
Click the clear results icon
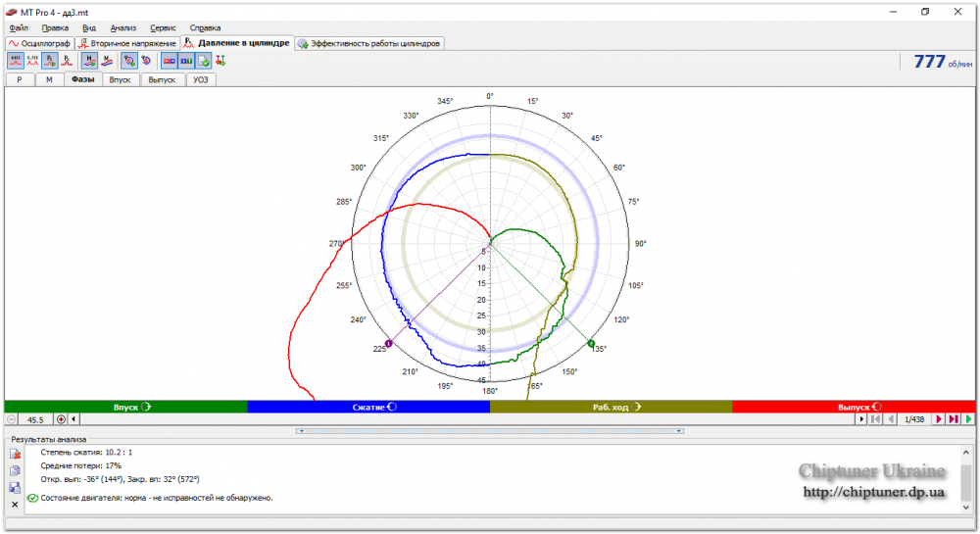coord(15,454)
